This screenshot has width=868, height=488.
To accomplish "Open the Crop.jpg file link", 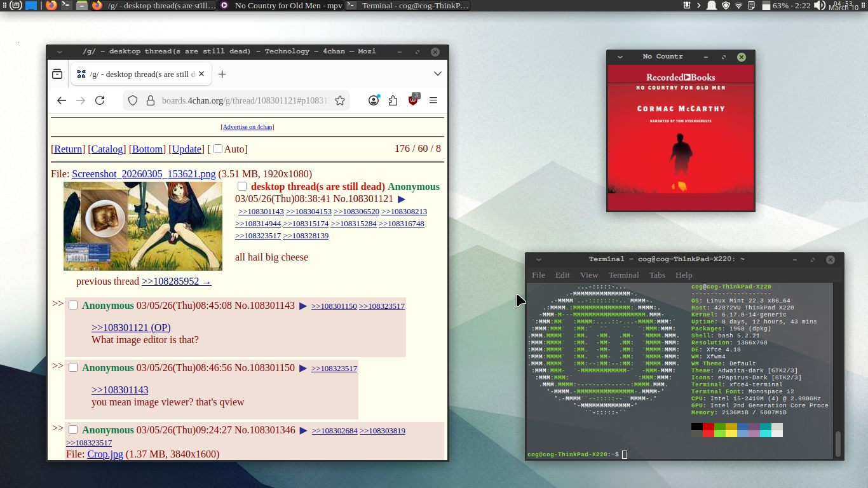I will pos(105,454).
